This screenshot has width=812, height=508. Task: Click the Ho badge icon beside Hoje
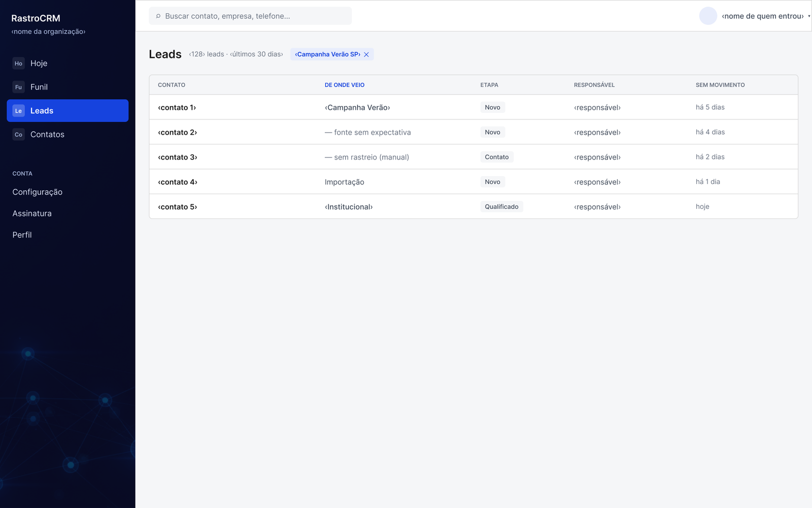[19, 63]
